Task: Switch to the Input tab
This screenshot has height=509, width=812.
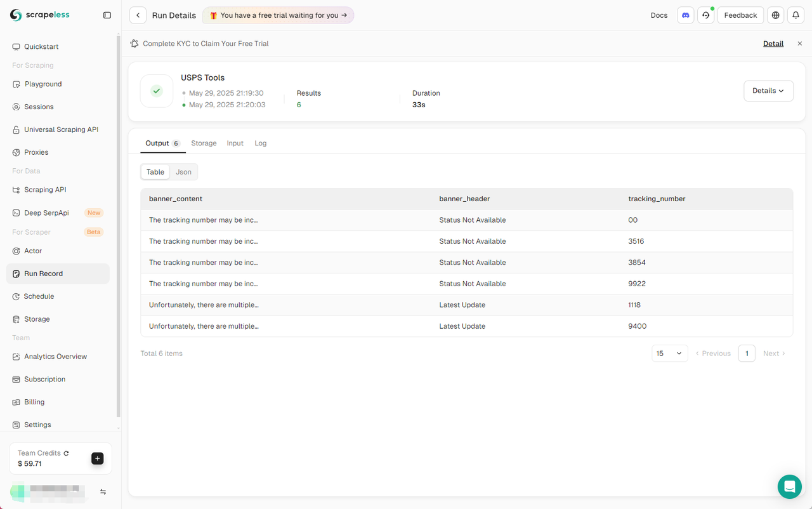Action: (x=235, y=143)
